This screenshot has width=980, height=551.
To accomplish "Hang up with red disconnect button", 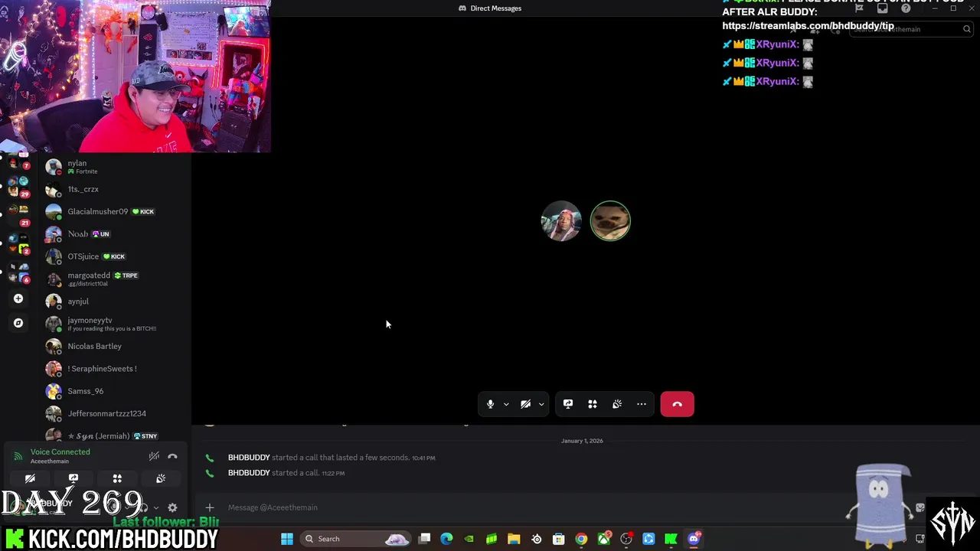I will pos(678,404).
